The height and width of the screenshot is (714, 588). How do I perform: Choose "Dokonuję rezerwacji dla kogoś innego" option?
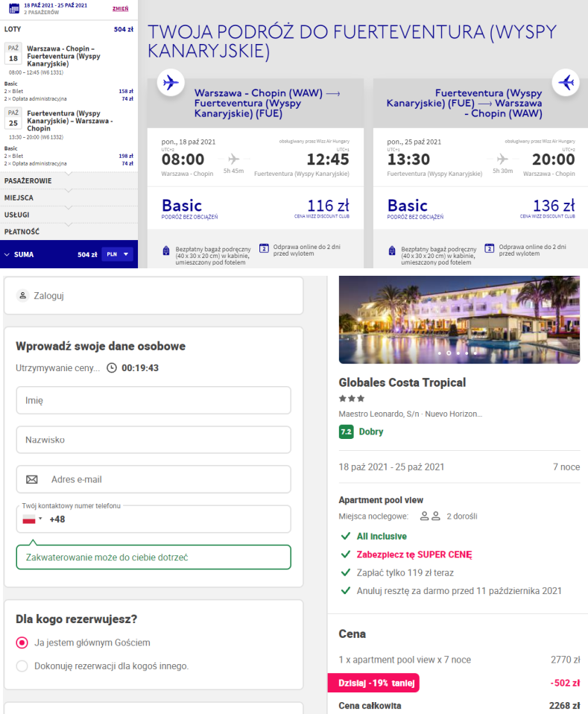[22, 666]
